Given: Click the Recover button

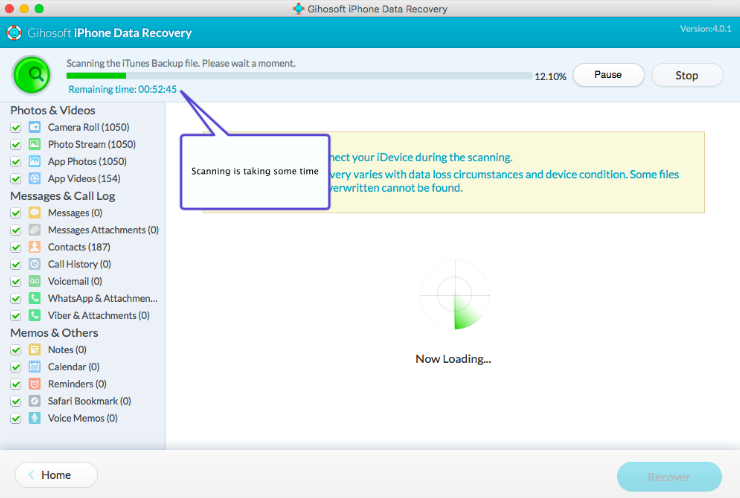Looking at the screenshot, I should point(669,477).
